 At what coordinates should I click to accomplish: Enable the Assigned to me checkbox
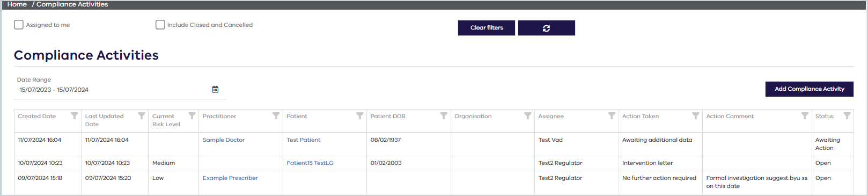(19, 25)
